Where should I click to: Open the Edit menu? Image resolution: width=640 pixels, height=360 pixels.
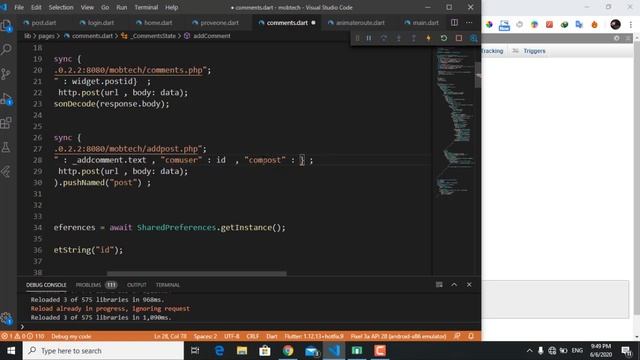[36, 7]
